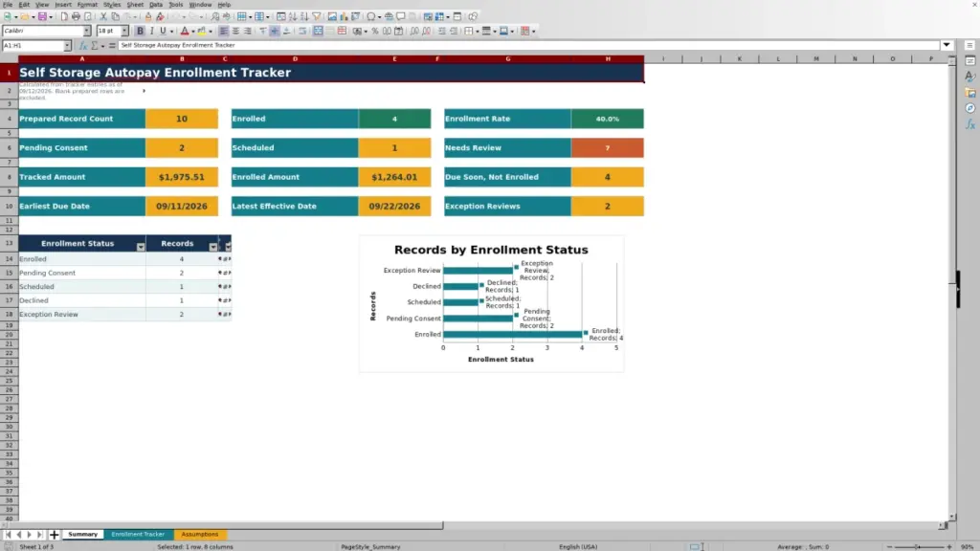Click the add new sheet button
Screen dimensions: 980x551
54,534
